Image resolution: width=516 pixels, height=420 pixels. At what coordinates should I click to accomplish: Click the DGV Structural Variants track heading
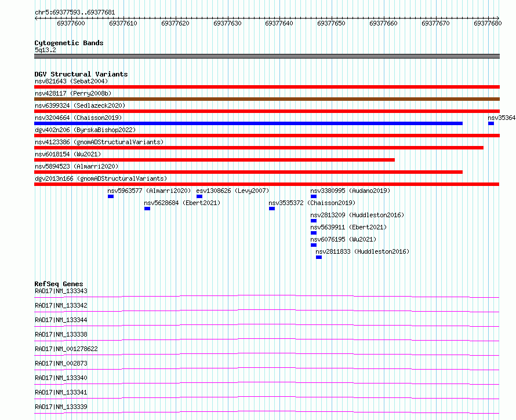point(81,74)
